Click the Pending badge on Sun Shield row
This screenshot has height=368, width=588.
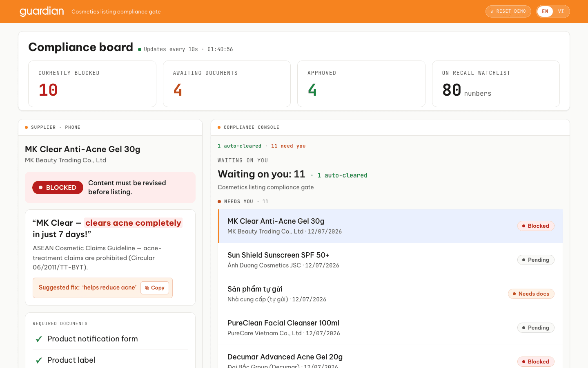click(x=536, y=260)
